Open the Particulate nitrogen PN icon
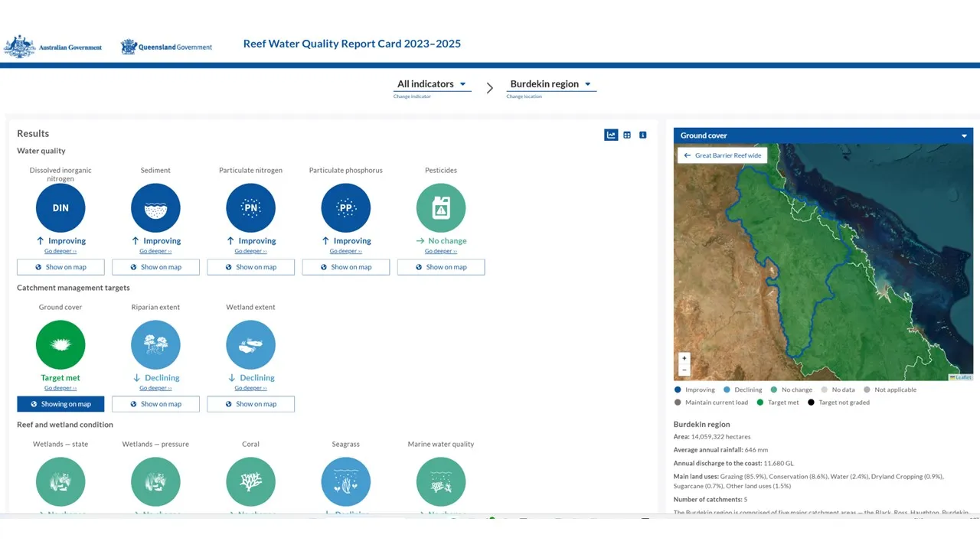Image resolution: width=980 pixels, height=551 pixels. (250, 207)
